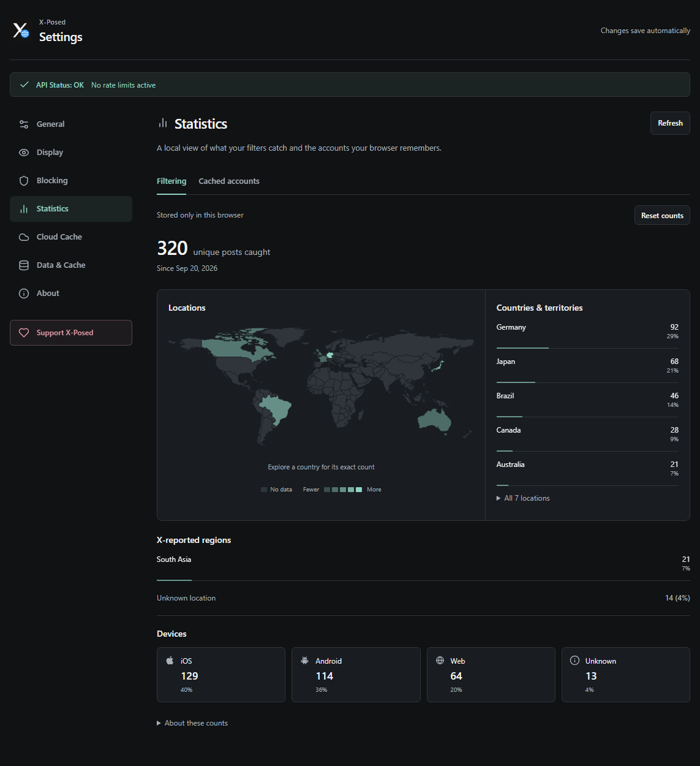Select Statistics in the sidebar
This screenshot has width=700, height=766.
71,209
